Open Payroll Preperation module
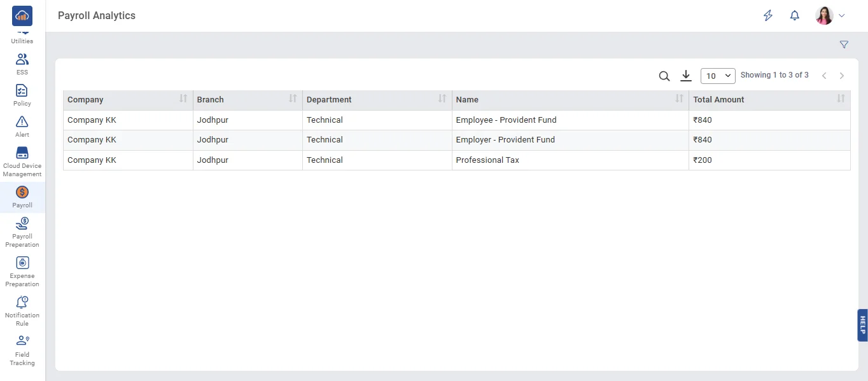Viewport: 868px width, 381px height. (x=22, y=223)
